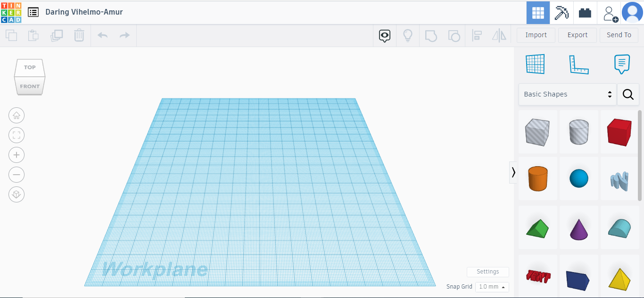Image resolution: width=644 pixels, height=298 pixels.
Task: Select the Ruler tool
Action: point(579,64)
